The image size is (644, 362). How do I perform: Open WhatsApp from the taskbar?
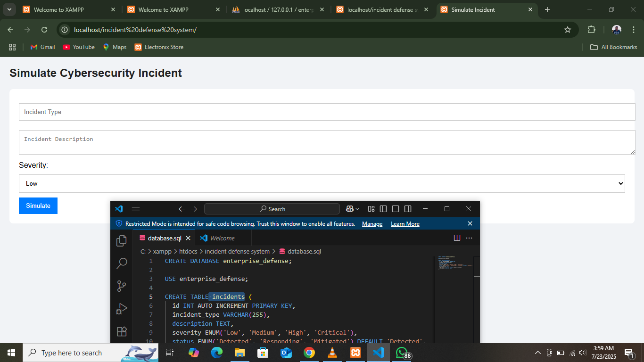401,353
